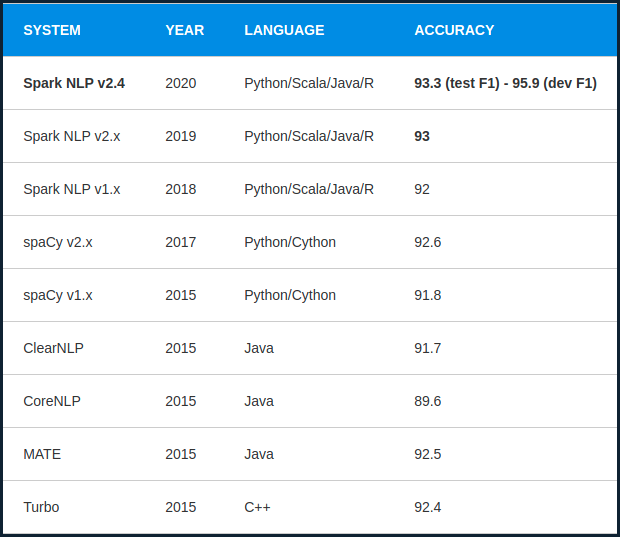Screen dimensions: 620x537
Task: Select the spaCy v1.x cell
Action: pyautogui.click(x=58, y=295)
